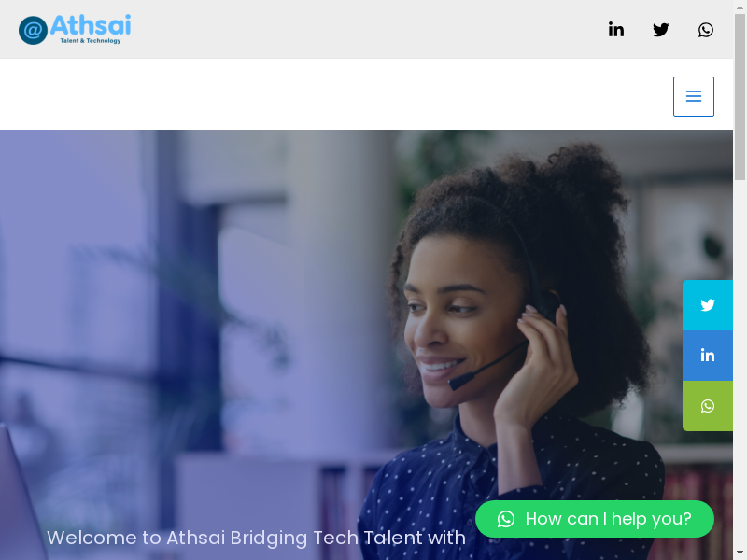The height and width of the screenshot is (560, 747).
Task: Open the LinkedIn icon in the header
Action: pyautogui.click(x=616, y=30)
